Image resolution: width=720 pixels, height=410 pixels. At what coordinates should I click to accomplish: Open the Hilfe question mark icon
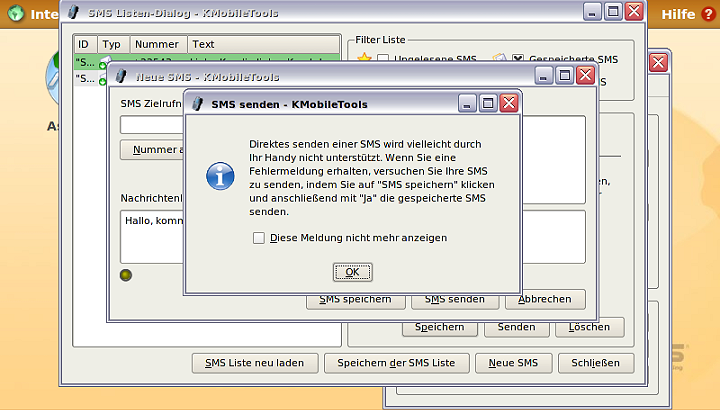[708, 14]
